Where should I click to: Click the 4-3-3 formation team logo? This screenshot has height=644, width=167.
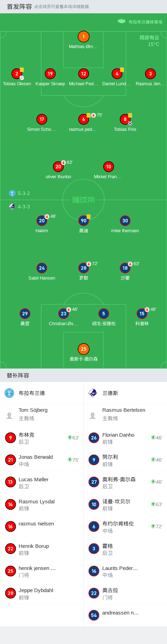click(12, 207)
